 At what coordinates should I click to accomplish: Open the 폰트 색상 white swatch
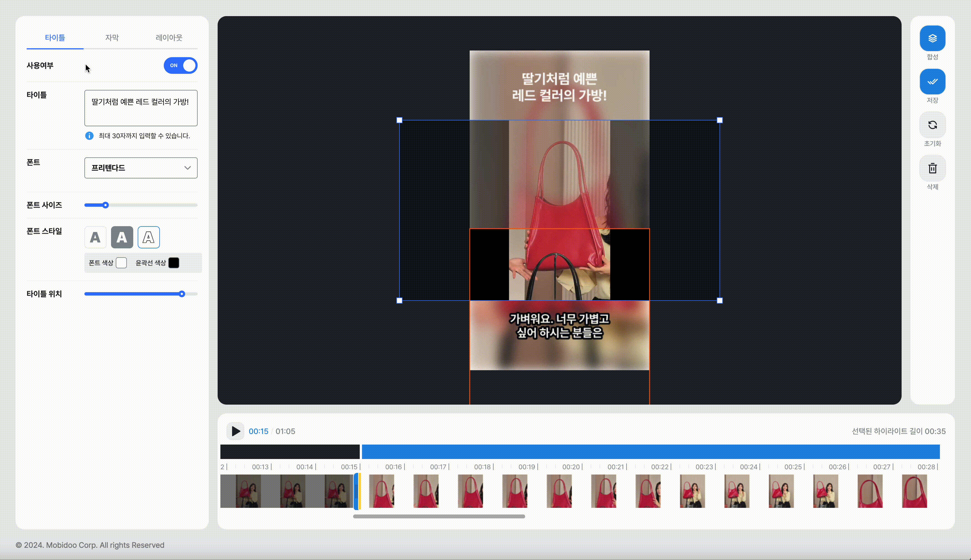(x=121, y=263)
